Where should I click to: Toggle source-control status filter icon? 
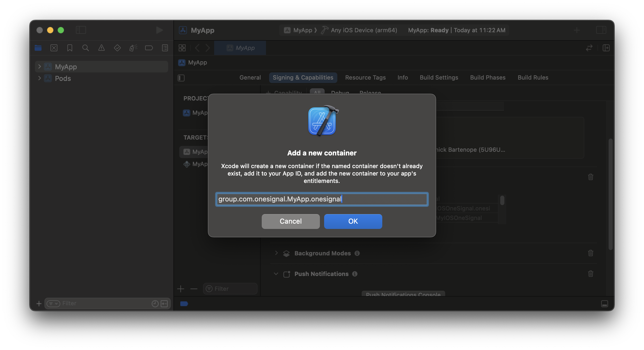[x=164, y=303]
